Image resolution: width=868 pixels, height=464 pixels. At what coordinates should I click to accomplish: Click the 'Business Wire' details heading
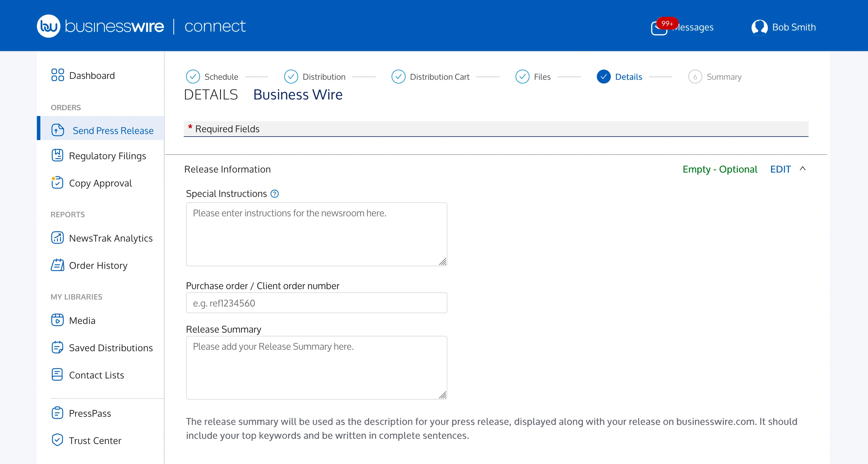pyautogui.click(x=298, y=95)
